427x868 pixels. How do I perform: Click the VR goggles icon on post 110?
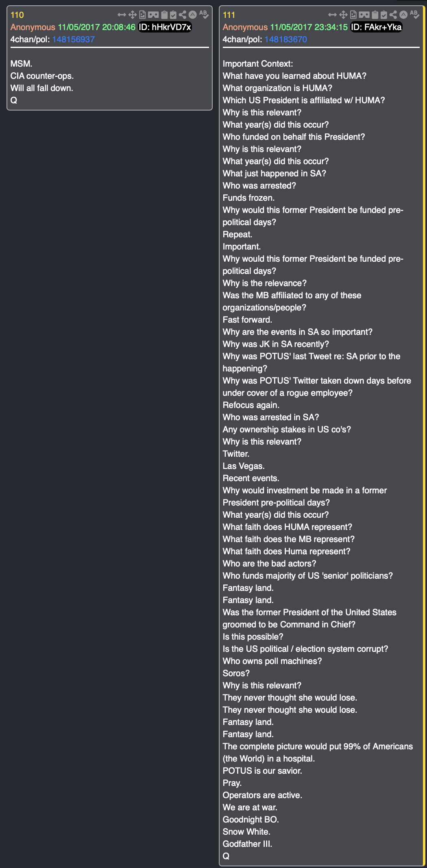click(x=153, y=15)
